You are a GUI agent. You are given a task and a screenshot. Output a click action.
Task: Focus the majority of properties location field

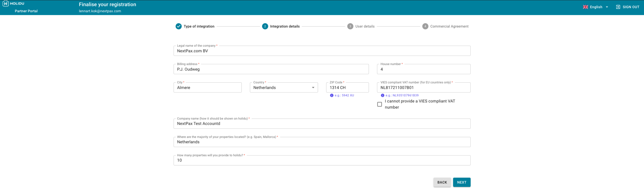point(322,142)
